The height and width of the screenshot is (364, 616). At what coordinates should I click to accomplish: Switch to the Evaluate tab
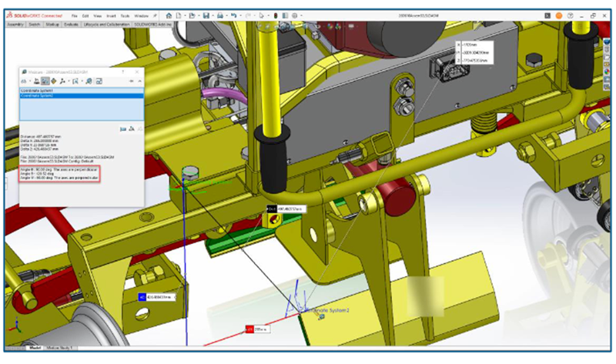(71, 25)
